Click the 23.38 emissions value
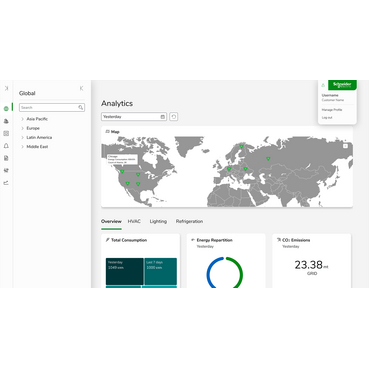The width and height of the screenshot is (369, 369). click(x=309, y=265)
